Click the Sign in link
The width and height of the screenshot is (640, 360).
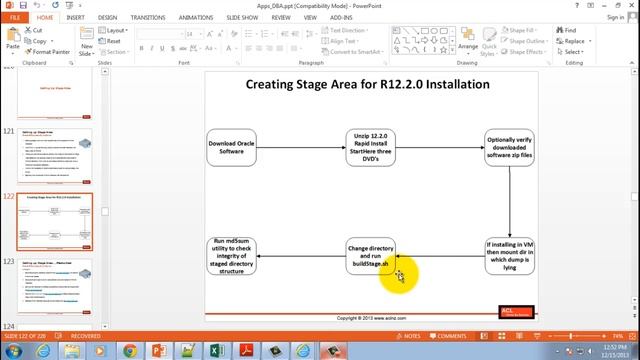[x=615, y=17]
